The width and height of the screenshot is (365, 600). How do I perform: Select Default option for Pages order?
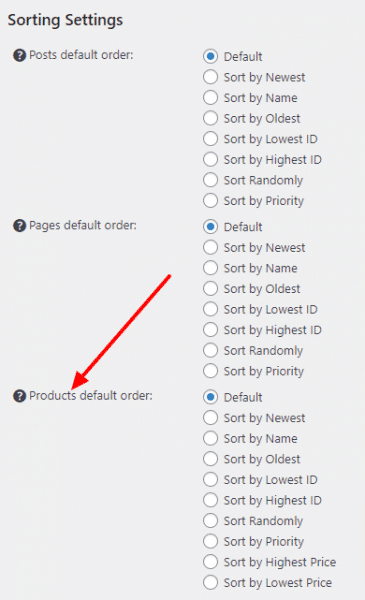pos(210,227)
